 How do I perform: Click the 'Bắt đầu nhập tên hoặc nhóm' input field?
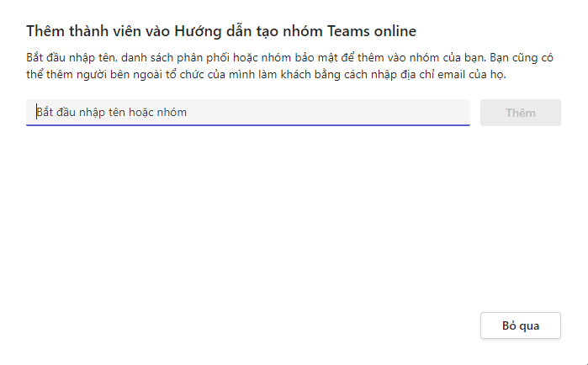pyautogui.click(x=248, y=113)
